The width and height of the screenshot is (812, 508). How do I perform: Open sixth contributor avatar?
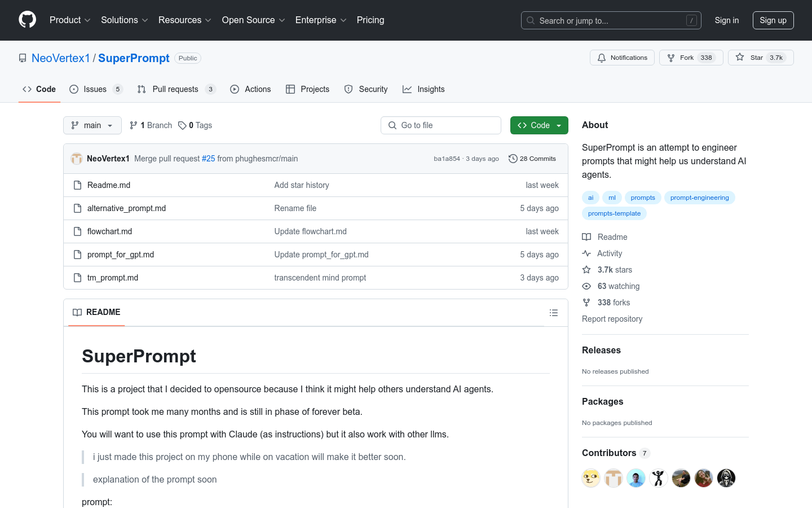coord(704,478)
